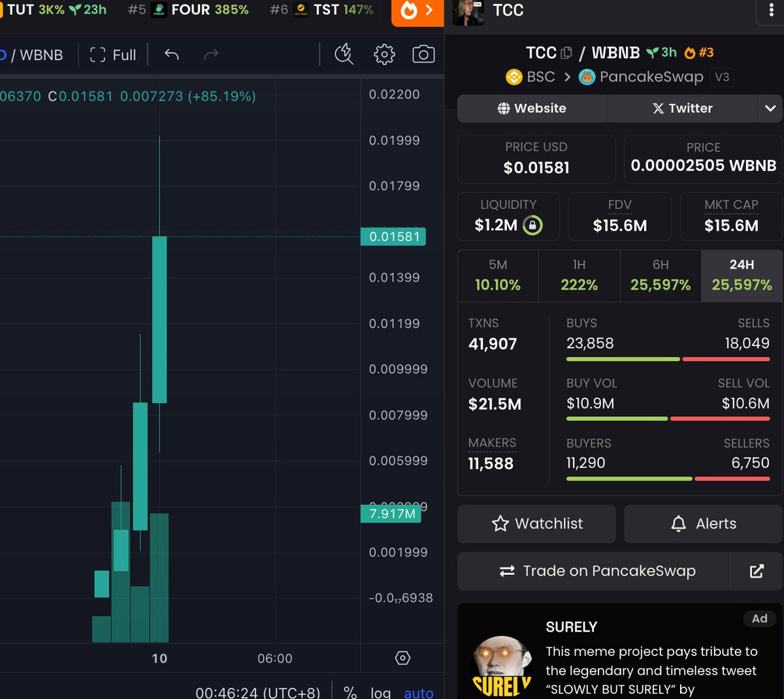784x699 pixels.
Task: Open the #5 FOUR trending token
Action: pos(188,10)
